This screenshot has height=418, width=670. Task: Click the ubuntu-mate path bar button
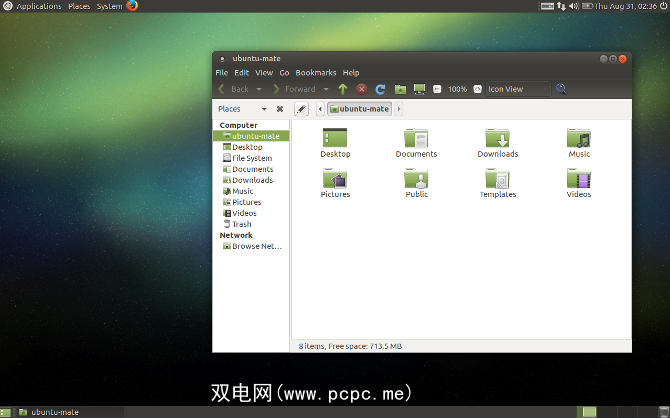(359, 109)
